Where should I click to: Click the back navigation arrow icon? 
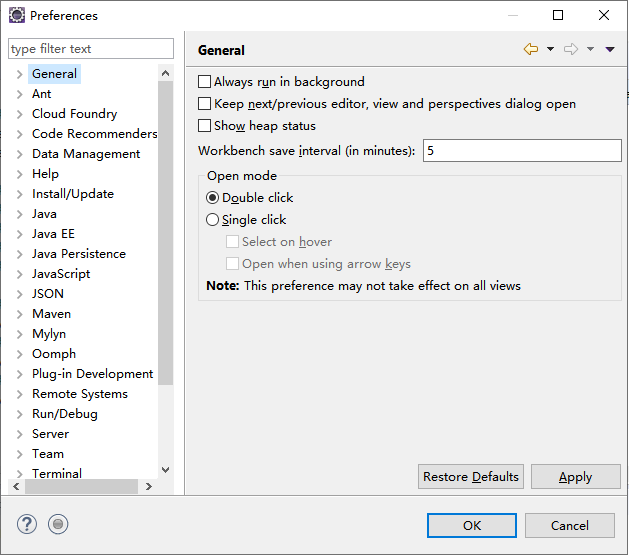pyautogui.click(x=530, y=50)
